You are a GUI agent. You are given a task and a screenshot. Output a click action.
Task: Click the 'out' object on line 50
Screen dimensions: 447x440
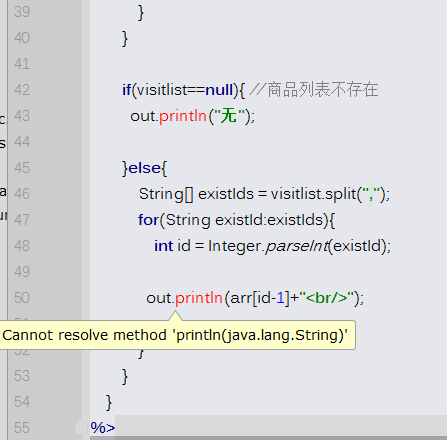159,298
